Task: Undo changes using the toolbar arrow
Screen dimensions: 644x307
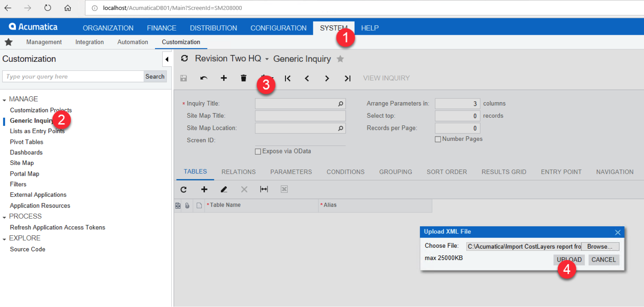Action: point(204,78)
